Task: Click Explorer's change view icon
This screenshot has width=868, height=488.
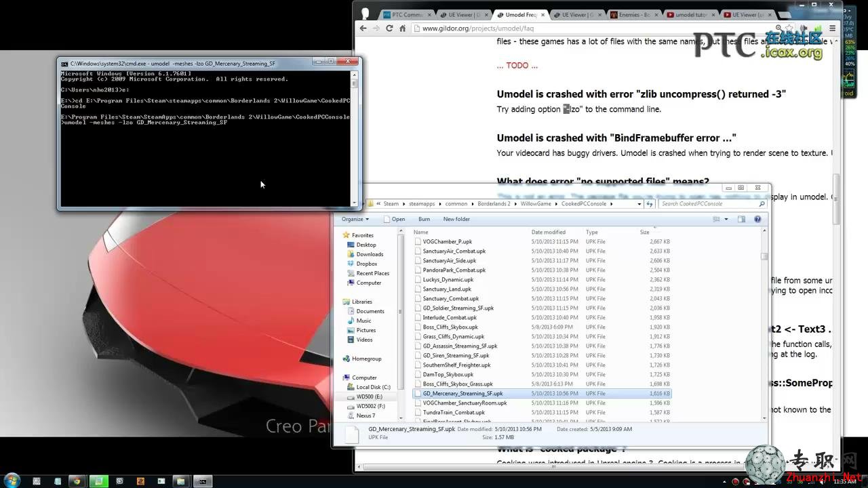Action: tap(717, 219)
